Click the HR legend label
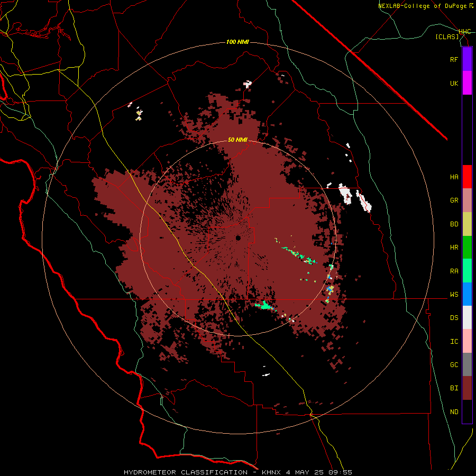The height and width of the screenshot is (476, 476). (454, 248)
